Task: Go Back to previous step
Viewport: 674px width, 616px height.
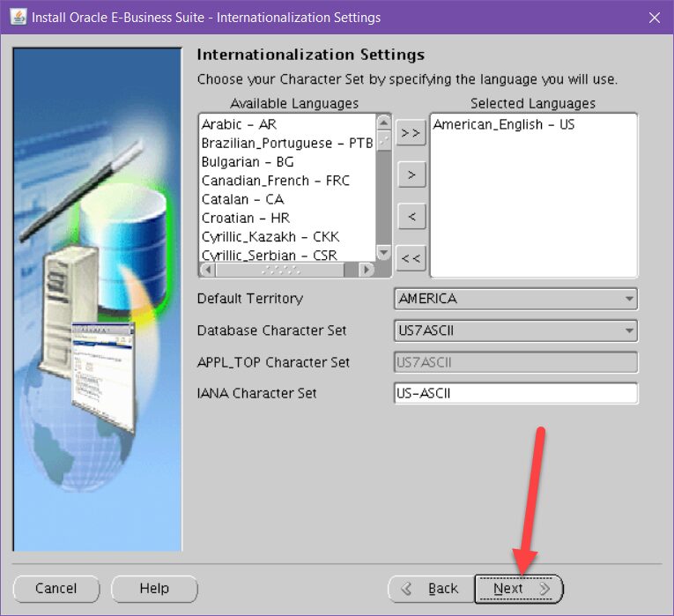Action: [x=431, y=589]
